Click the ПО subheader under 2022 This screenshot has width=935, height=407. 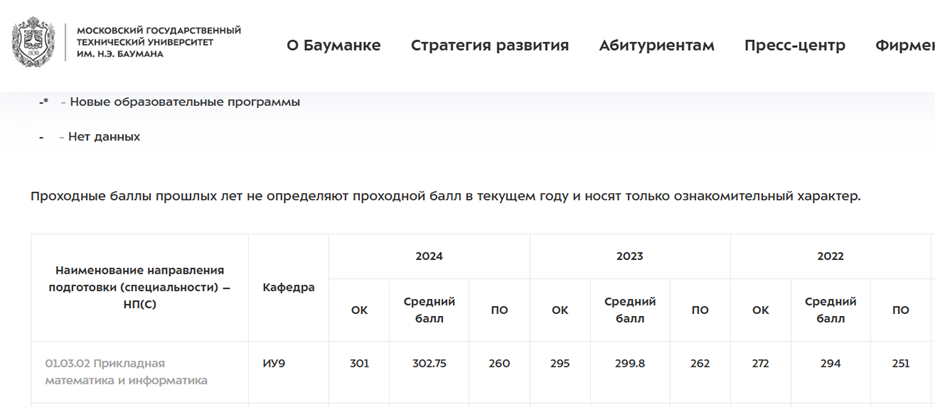pos(900,310)
